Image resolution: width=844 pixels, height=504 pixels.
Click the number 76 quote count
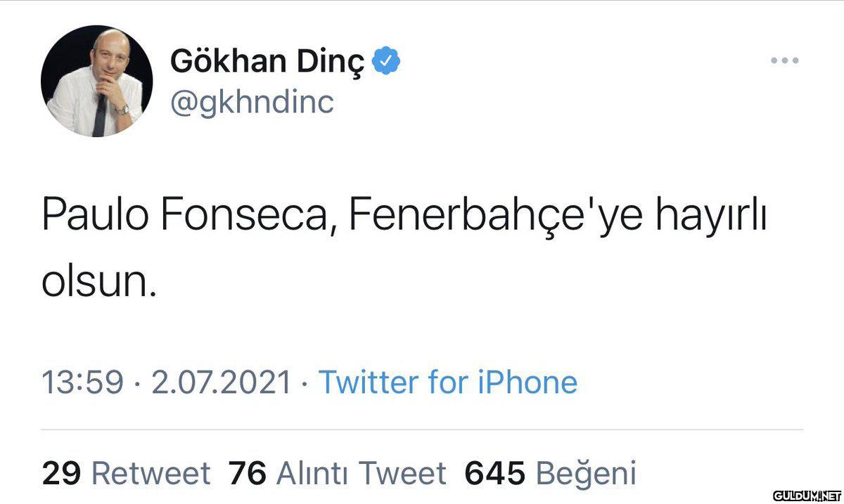point(248,473)
